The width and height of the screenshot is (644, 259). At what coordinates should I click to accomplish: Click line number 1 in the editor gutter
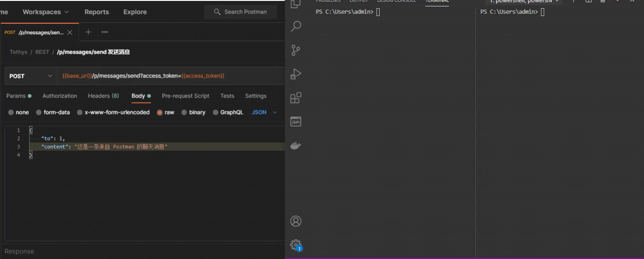19,130
